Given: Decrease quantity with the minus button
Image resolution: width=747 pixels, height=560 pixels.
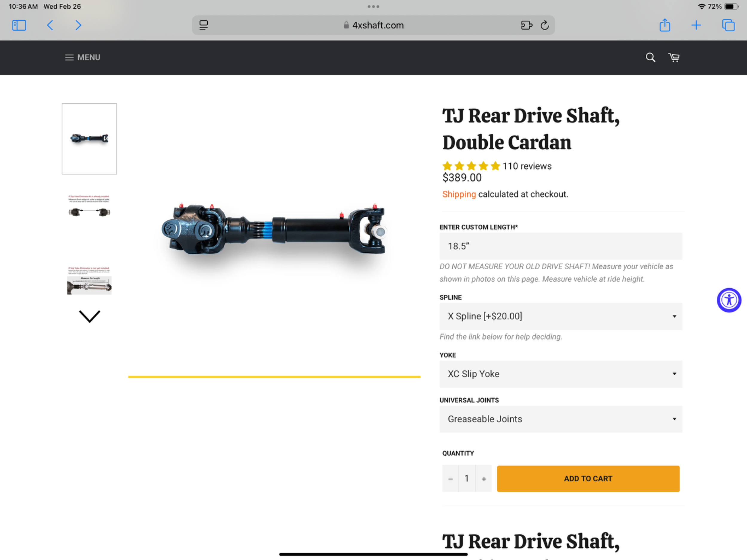Looking at the screenshot, I should (x=450, y=479).
